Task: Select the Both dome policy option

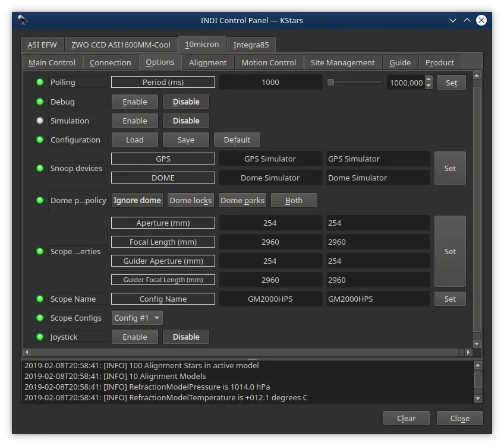Action: pos(294,200)
